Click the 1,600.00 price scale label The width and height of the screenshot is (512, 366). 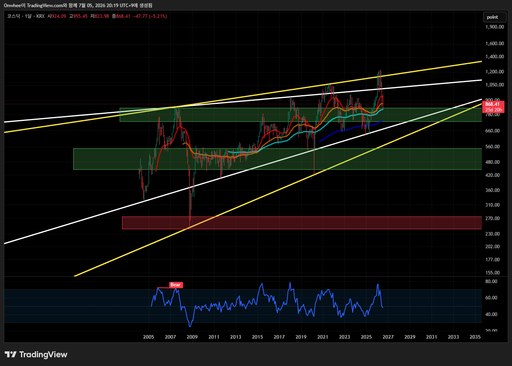(x=495, y=43)
